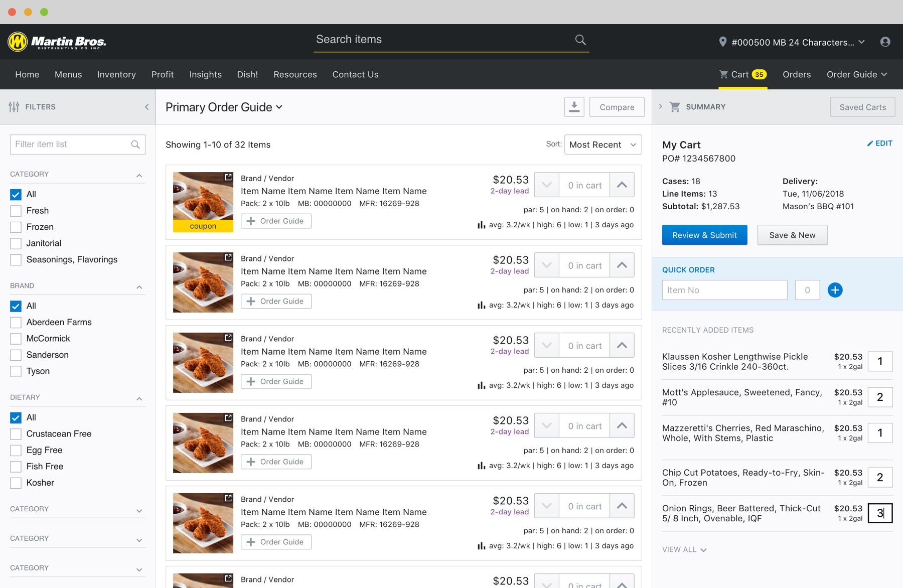Screen dimensions: 903x588
Task: Click the pencil Edit cart icon
Action: [870, 143]
